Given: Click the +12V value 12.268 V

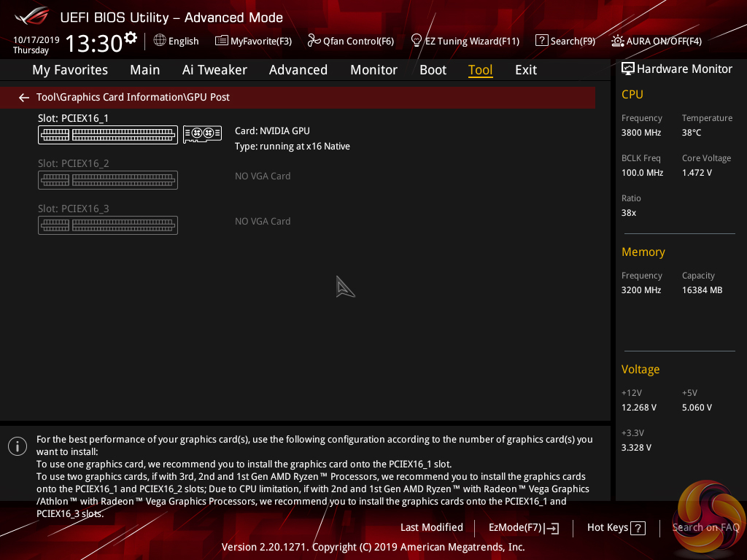Looking at the screenshot, I should point(639,408).
